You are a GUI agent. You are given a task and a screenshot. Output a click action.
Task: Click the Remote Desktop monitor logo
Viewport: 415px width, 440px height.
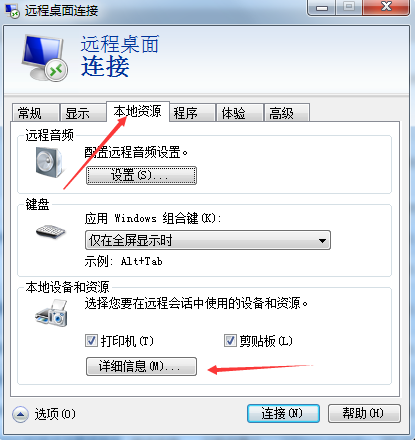click(x=44, y=58)
